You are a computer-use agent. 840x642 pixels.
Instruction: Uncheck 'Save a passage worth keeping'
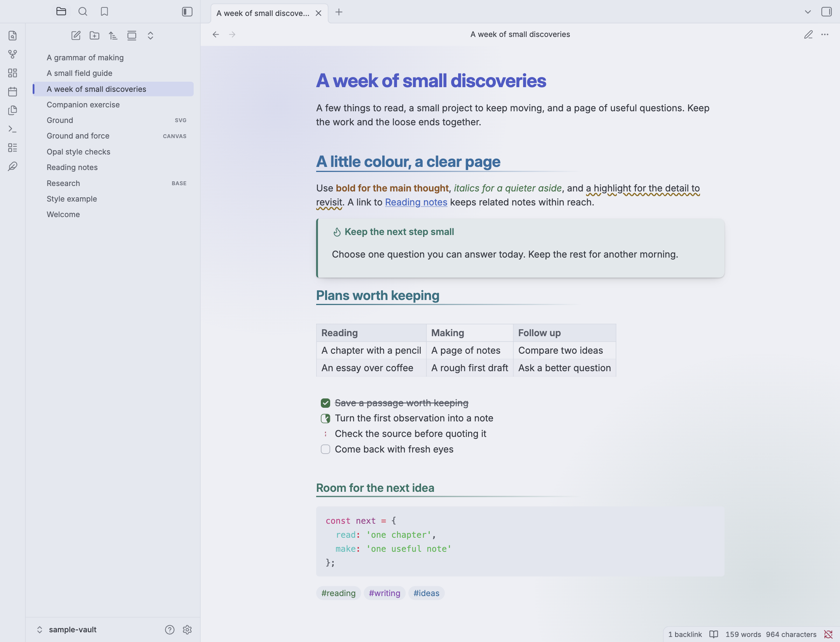pos(325,403)
